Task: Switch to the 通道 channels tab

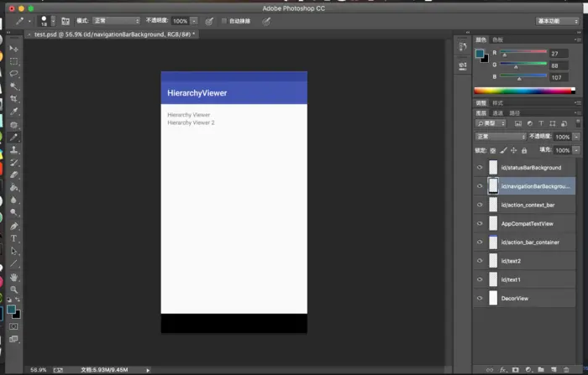Action: click(x=497, y=113)
